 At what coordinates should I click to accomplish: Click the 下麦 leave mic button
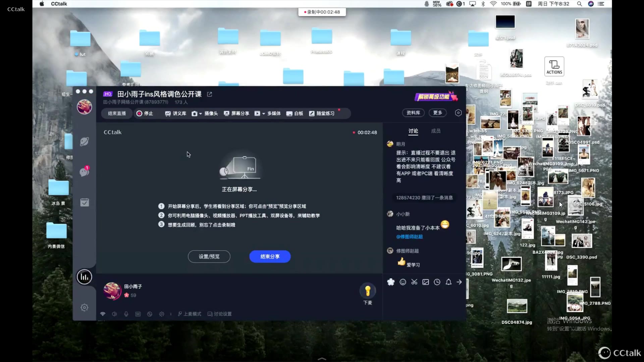click(368, 294)
